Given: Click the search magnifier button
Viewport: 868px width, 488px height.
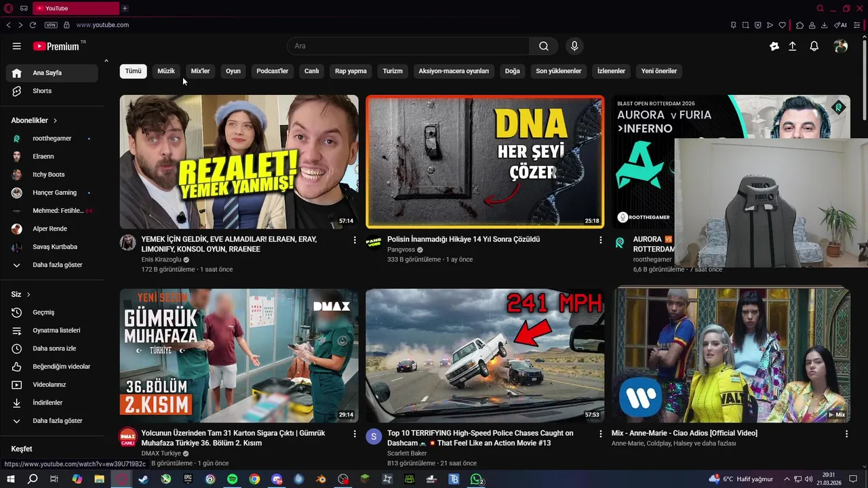Looking at the screenshot, I should point(544,46).
